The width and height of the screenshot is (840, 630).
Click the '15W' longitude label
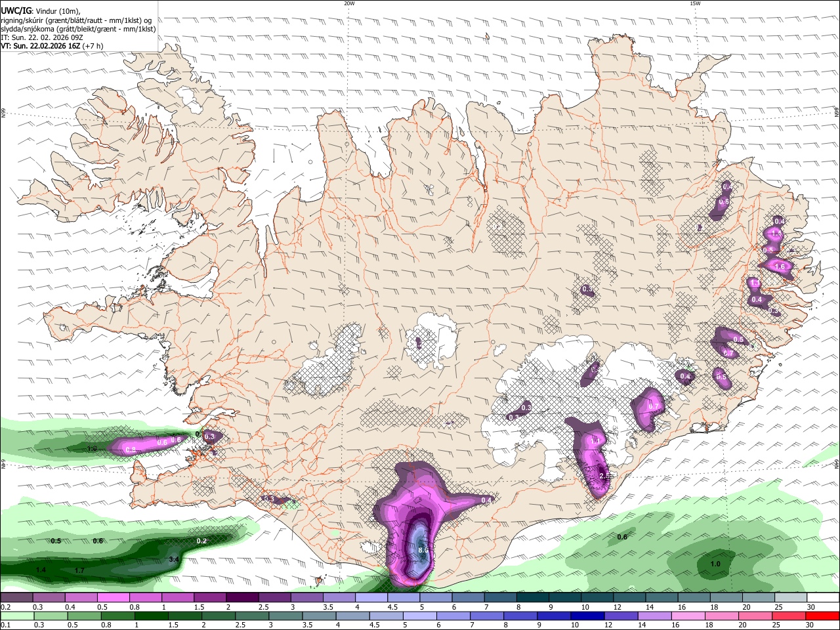[x=695, y=3]
